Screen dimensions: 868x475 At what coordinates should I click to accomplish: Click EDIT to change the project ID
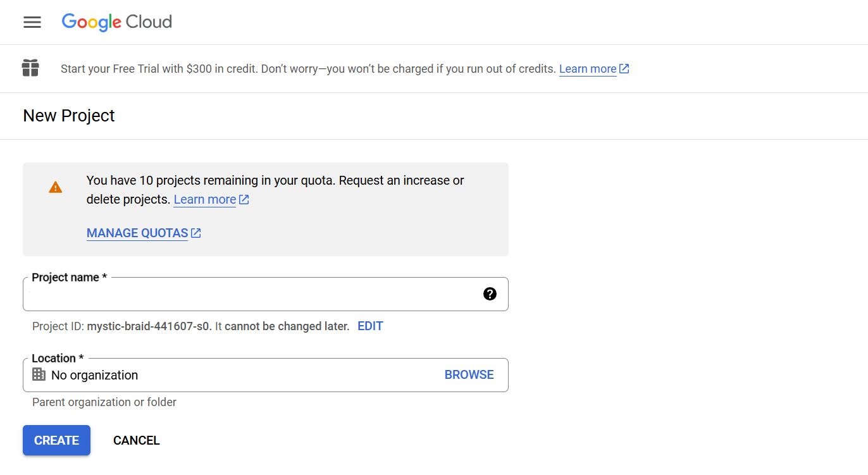click(370, 326)
